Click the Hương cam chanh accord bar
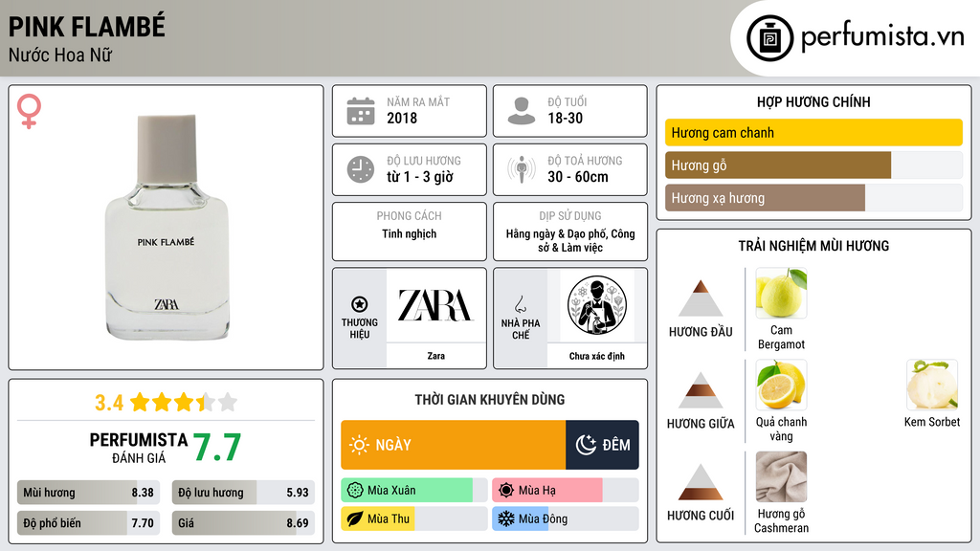This screenshot has width=980, height=551. pos(813,132)
